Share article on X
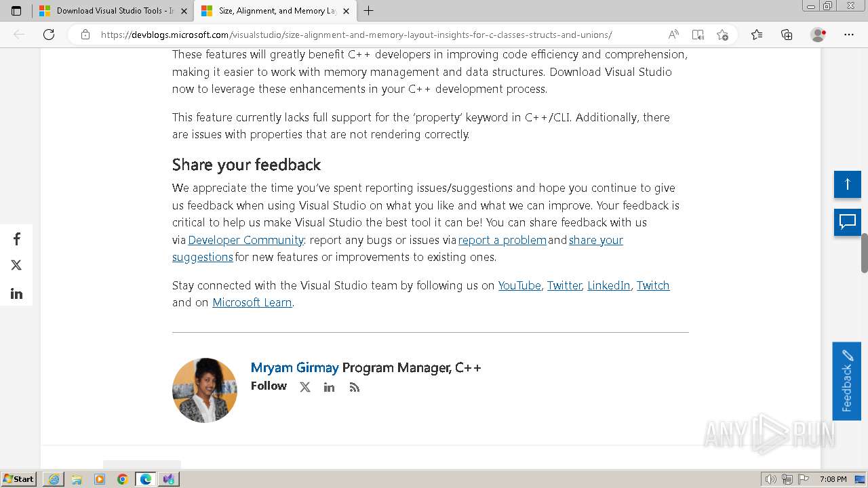Screen dimensions: 868x488 point(16,265)
